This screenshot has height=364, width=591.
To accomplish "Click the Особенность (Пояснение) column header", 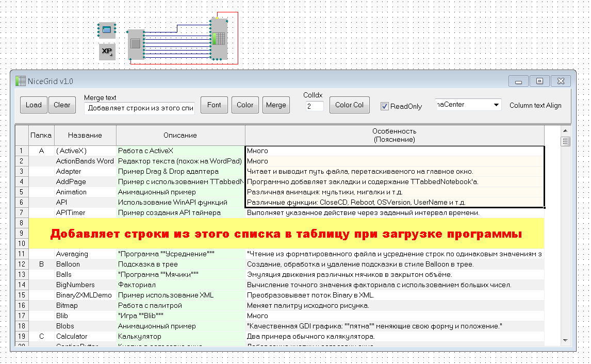I will [x=395, y=135].
